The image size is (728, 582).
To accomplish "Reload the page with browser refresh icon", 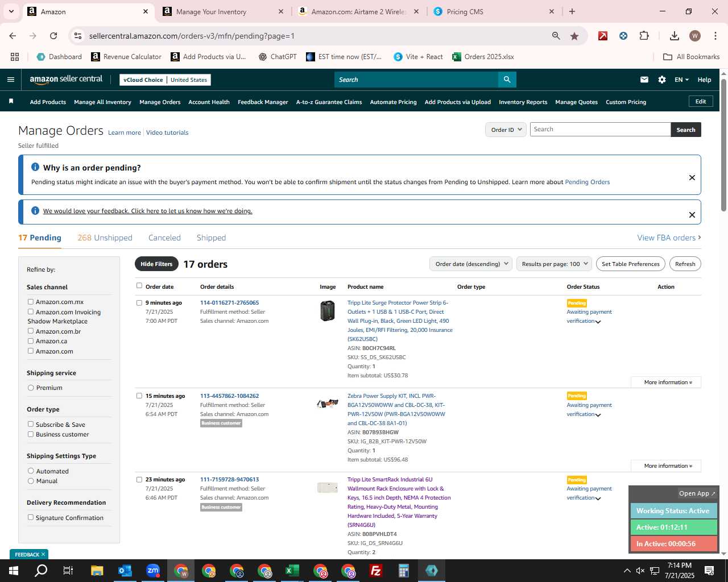I will (x=53, y=36).
